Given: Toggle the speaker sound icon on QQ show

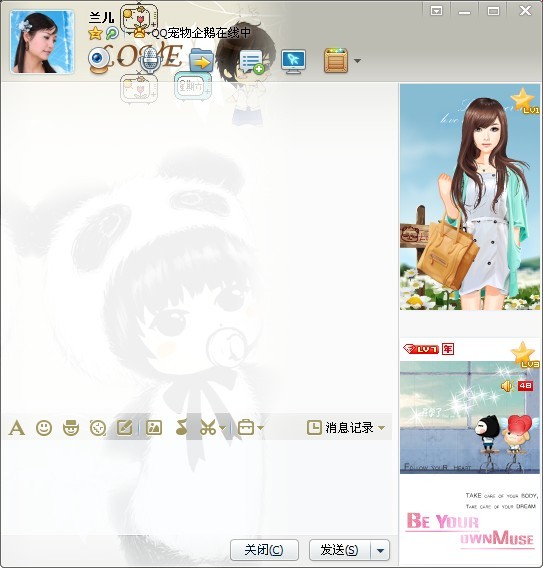Looking at the screenshot, I should (x=507, y=386).
